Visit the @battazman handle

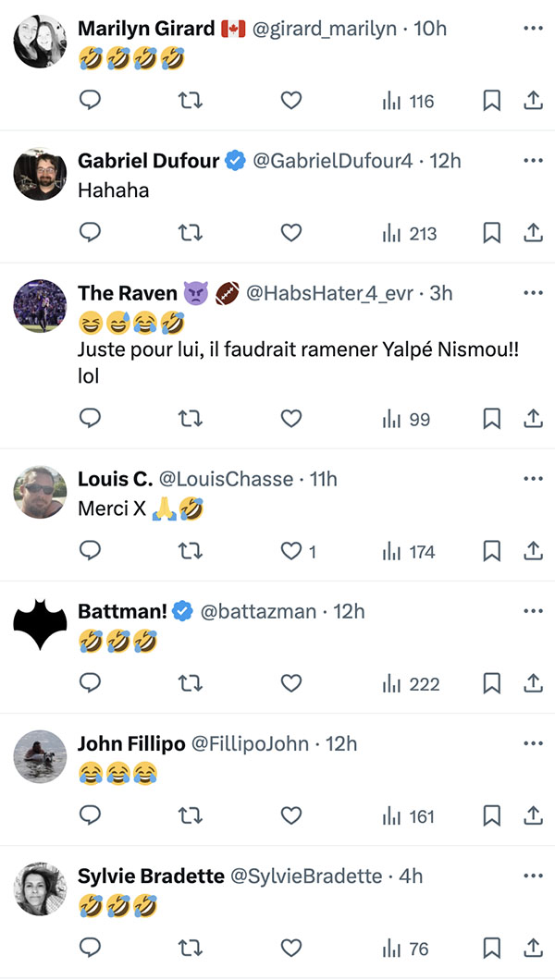pos(258,611)
